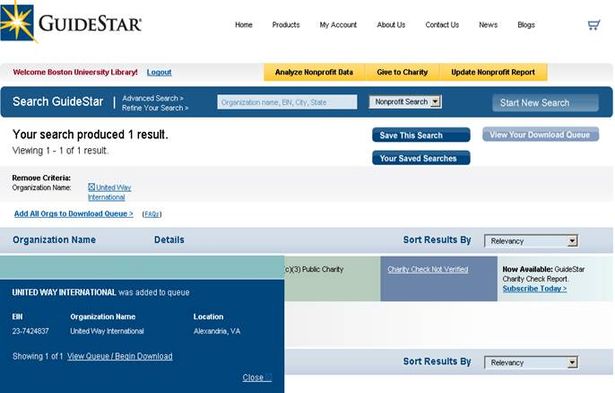Click the Start New Search button

546,103
